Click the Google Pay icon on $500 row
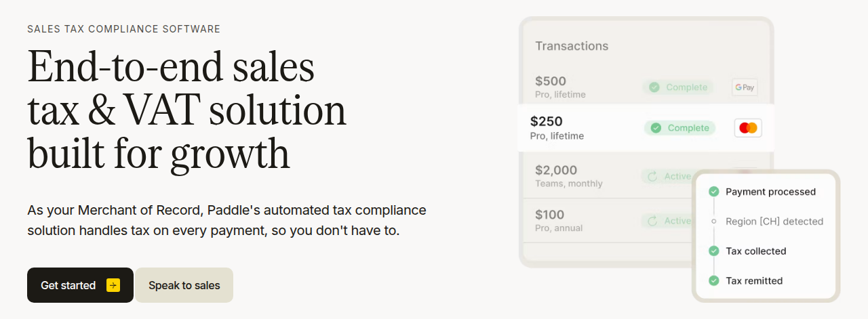The width and height of the screenshot is (868, 319). (745, 87)
